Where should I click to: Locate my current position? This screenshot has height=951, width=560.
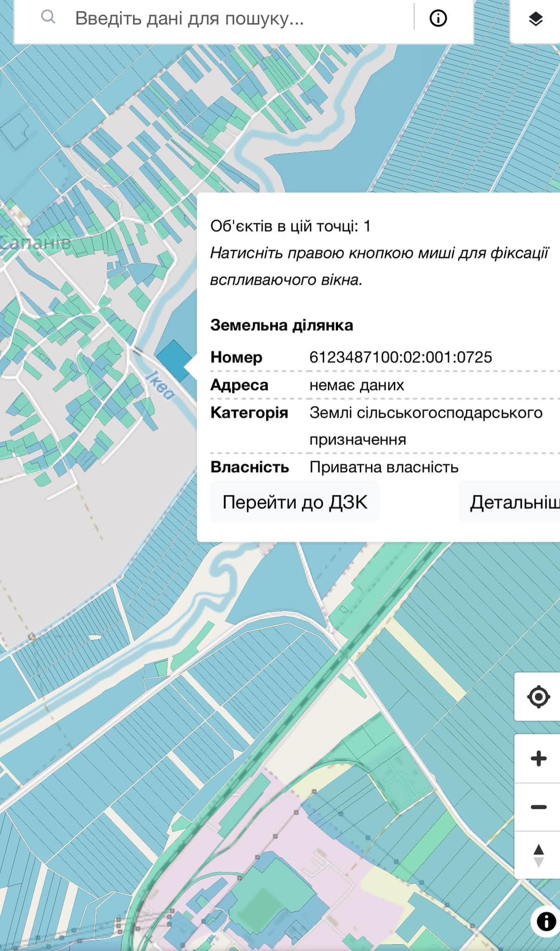pos(538,697)
